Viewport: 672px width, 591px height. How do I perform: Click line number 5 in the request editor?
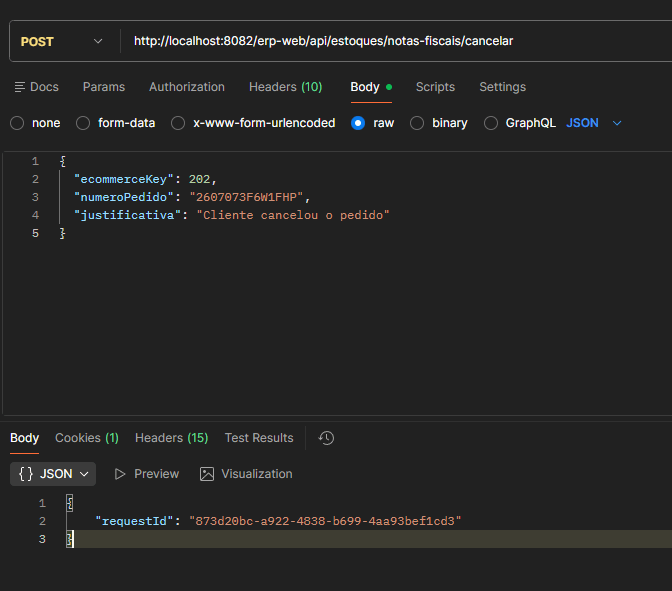pyautogui.click(x=35, y=234)
